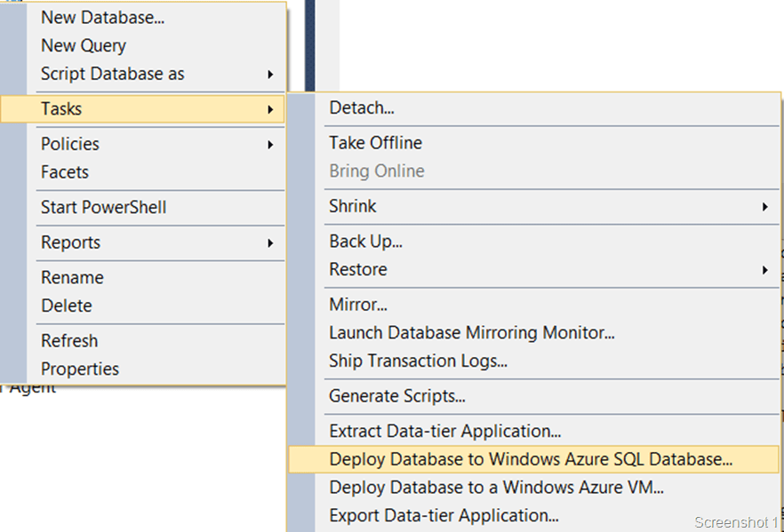Back up the database
Screen dimensions: 784x532
(365, 241)
